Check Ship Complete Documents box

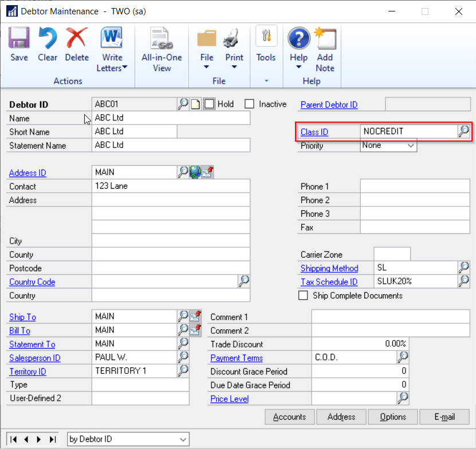point(304,296)
